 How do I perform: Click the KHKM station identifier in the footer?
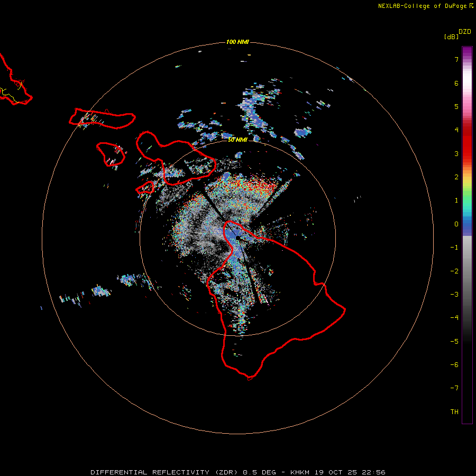(300, 472)
